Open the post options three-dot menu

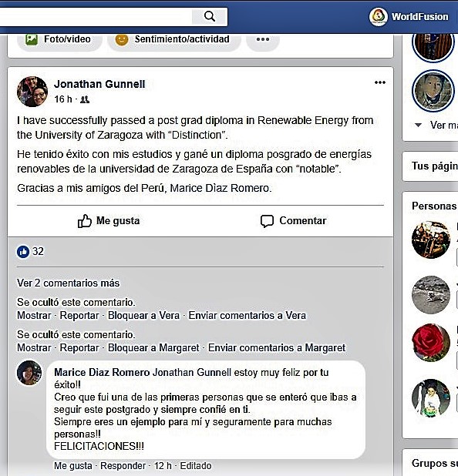click(380, 82)
